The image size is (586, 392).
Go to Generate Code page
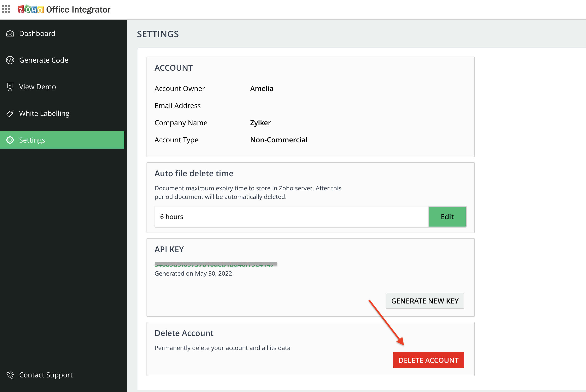pos(44,60)
